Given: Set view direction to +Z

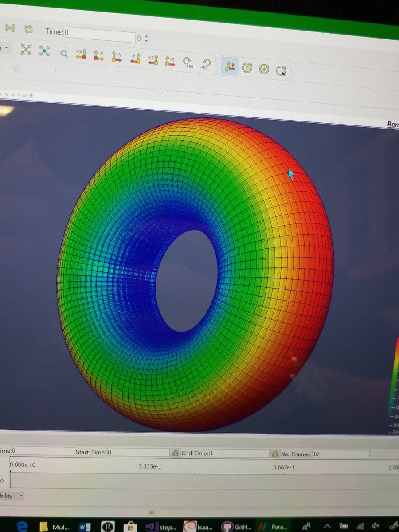Looking at the screenshot, I should click(x=153, y=60).
